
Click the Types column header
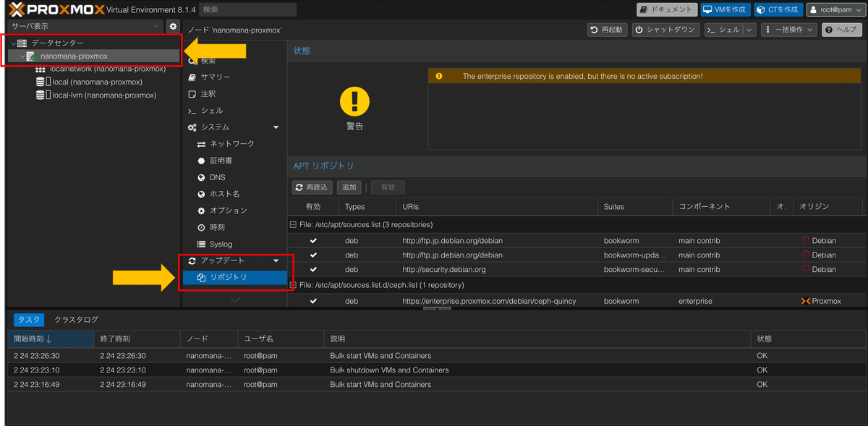point(367,207)
